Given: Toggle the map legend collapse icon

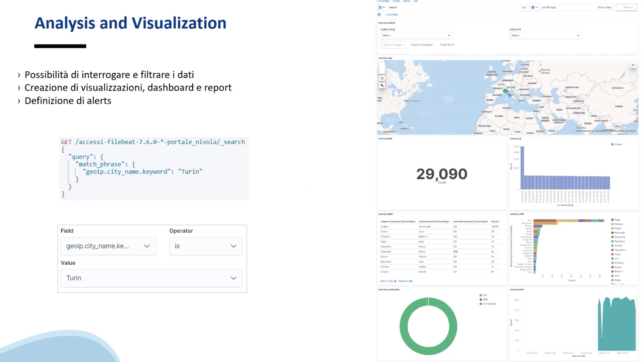Looking at the screenshot, I should tap(633, 65).
